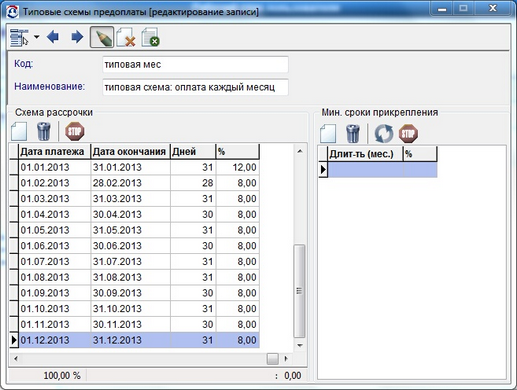Select payment date cell 01.05.2013
This screenshot has height=390, width=517.
55,230
